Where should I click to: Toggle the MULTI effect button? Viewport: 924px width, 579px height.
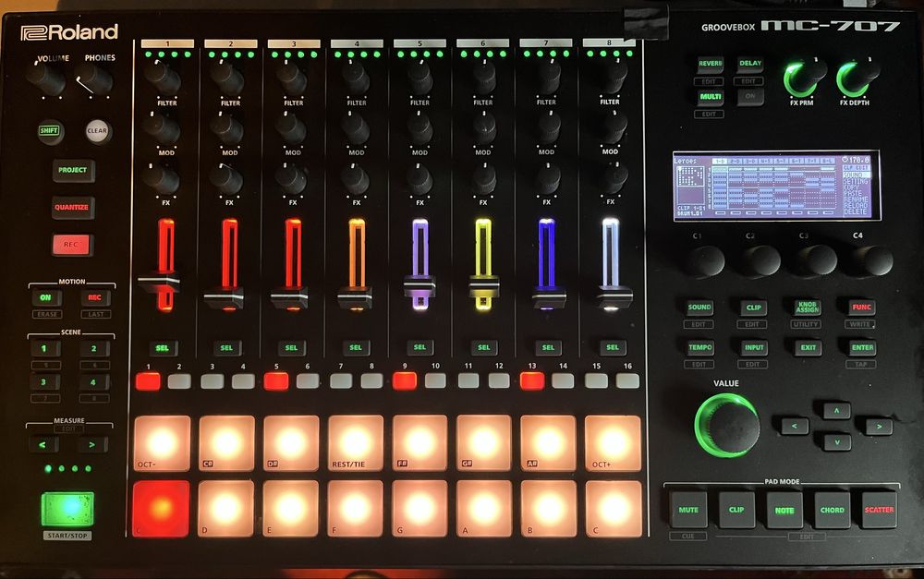pos(710,97)
